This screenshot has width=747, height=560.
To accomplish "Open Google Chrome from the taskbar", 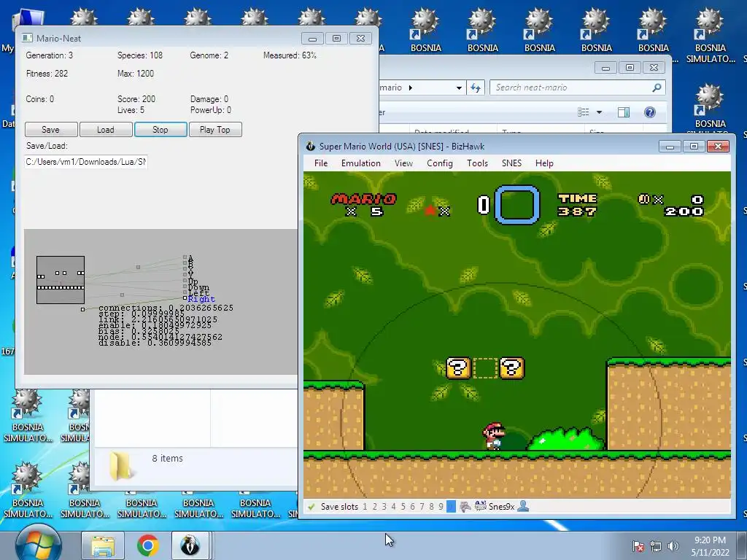I will click(x=147, y=545).
